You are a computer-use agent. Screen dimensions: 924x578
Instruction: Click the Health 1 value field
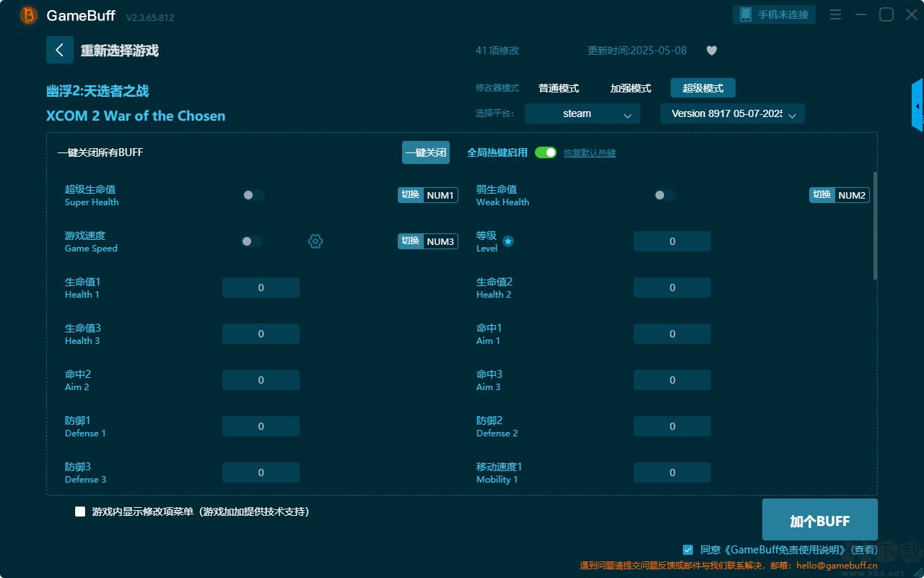(261, 288)
